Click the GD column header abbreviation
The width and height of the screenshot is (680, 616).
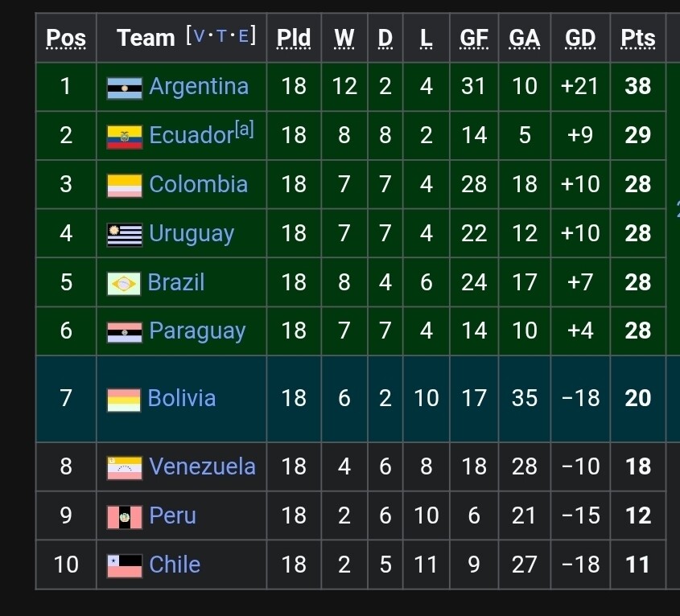(x=580, y=38)
